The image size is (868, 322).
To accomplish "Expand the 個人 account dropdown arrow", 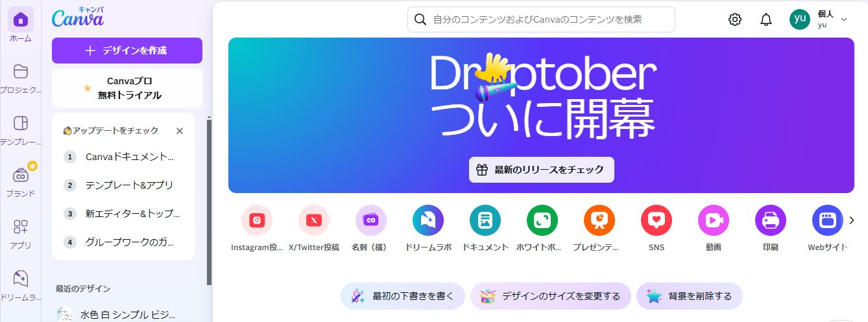I will pos(844,19).
